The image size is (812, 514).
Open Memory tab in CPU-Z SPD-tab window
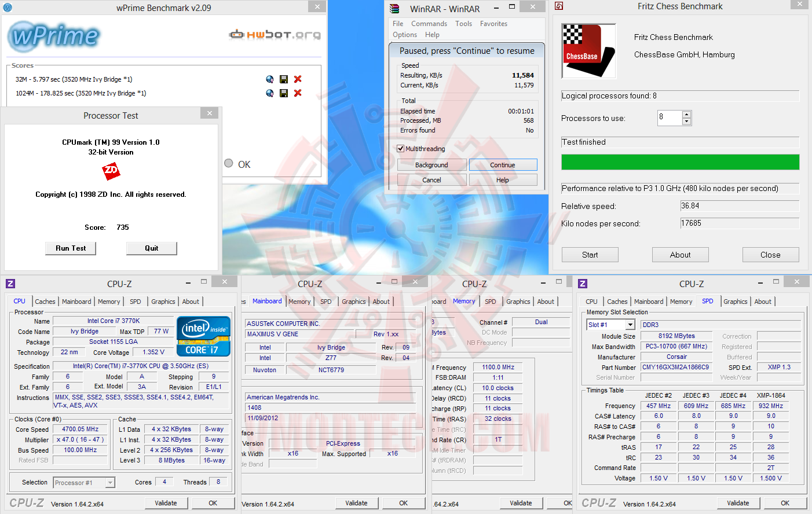tap(681, 302)
